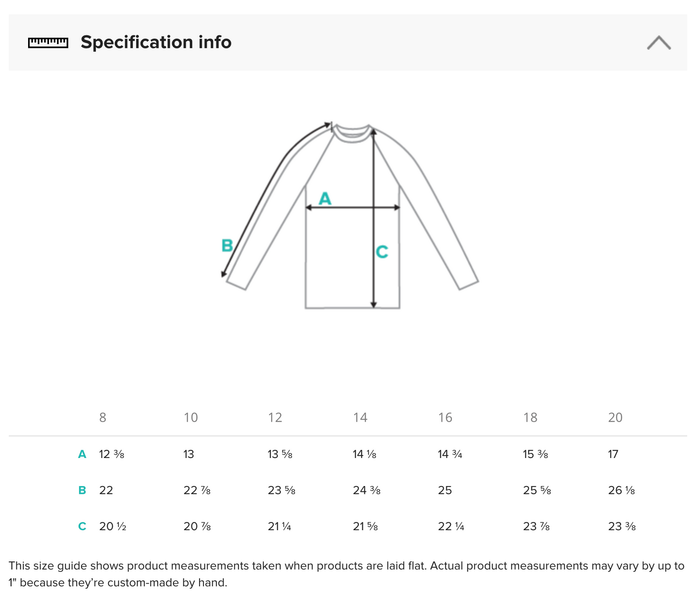The image size is (700, 612).
Task: Click the C row label in size table
Action: [82, 526]
